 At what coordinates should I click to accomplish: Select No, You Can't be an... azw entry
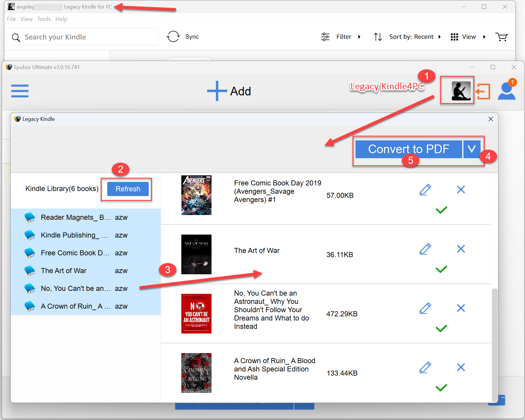[86, 288]
